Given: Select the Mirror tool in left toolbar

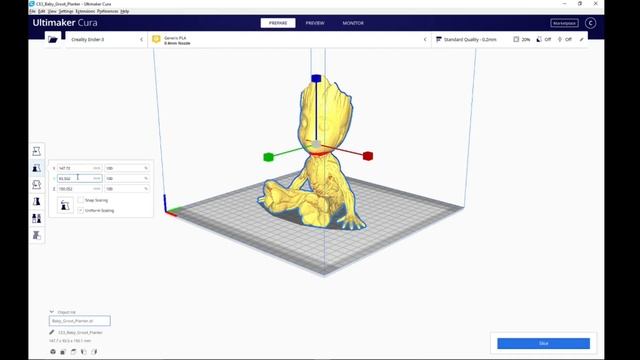Looking at the screenshot, I should pyautogui.click(x=37, y=201).
